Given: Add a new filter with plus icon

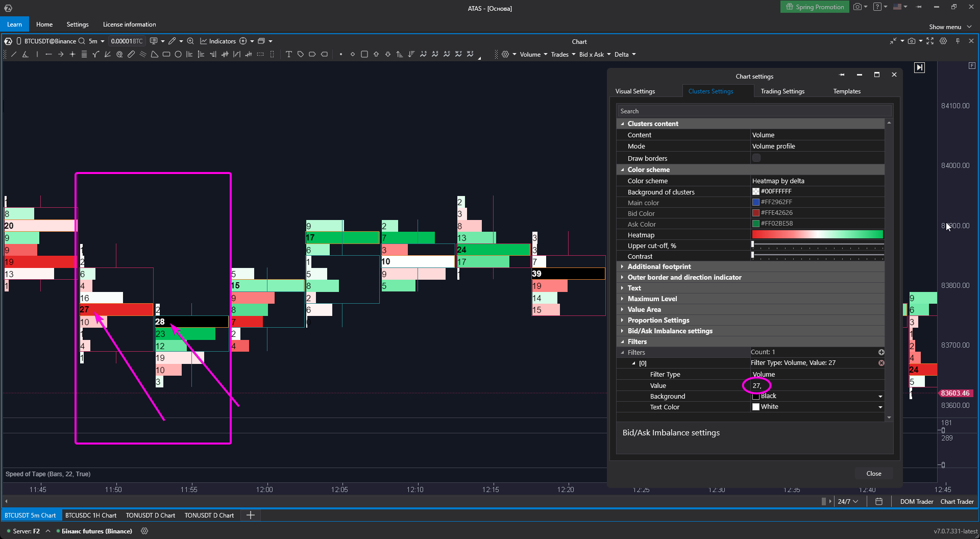Looking at the screenshot, I should 881,352.
